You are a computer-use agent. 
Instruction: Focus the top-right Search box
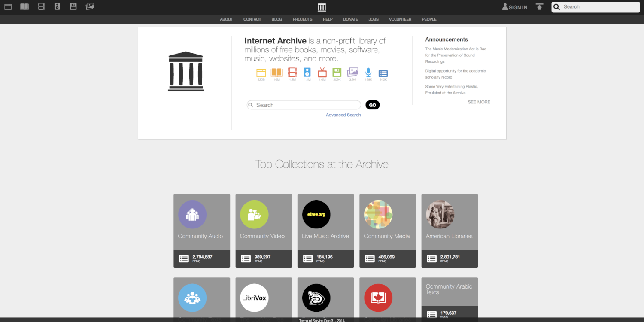coord(595,7)
